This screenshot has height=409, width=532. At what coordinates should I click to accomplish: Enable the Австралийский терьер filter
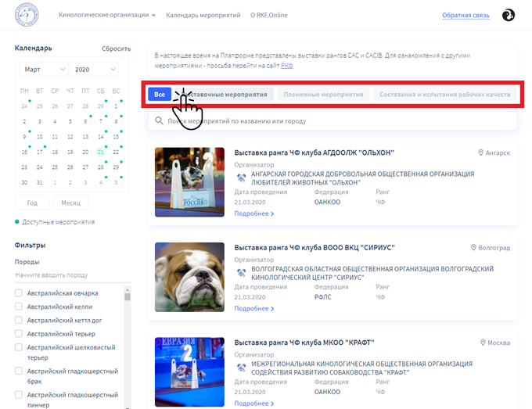coord(19,333)
